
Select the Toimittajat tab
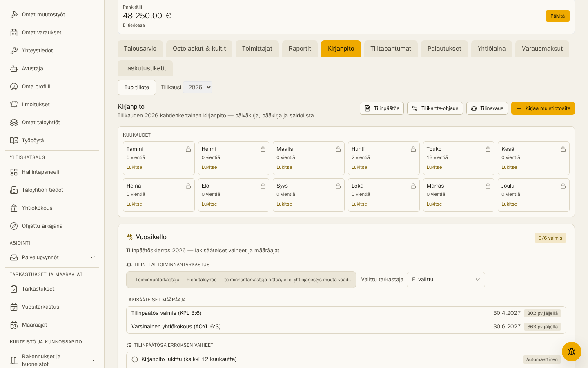[x=257, y=49]
